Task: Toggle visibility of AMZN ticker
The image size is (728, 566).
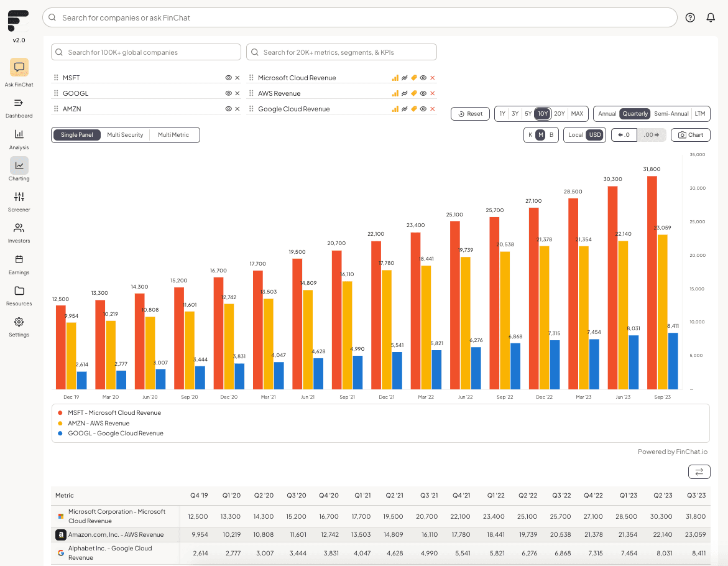Action: tap(228, 109)
